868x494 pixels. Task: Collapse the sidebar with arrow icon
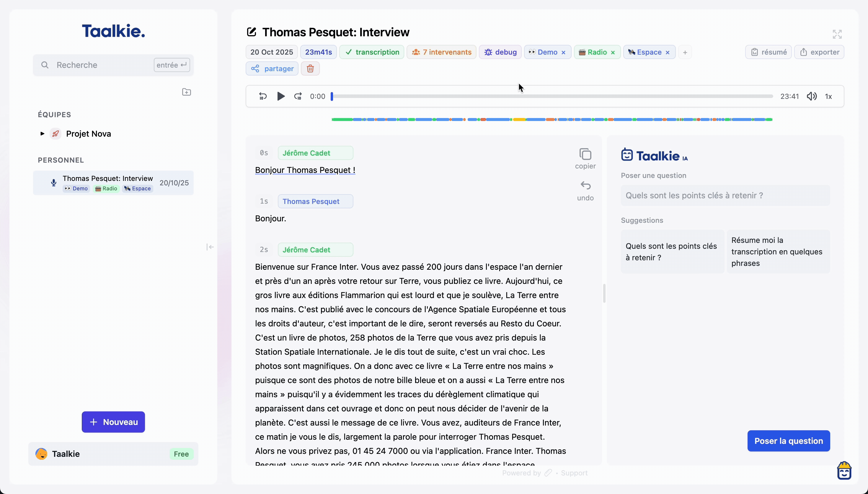click(x=210, y=247)
